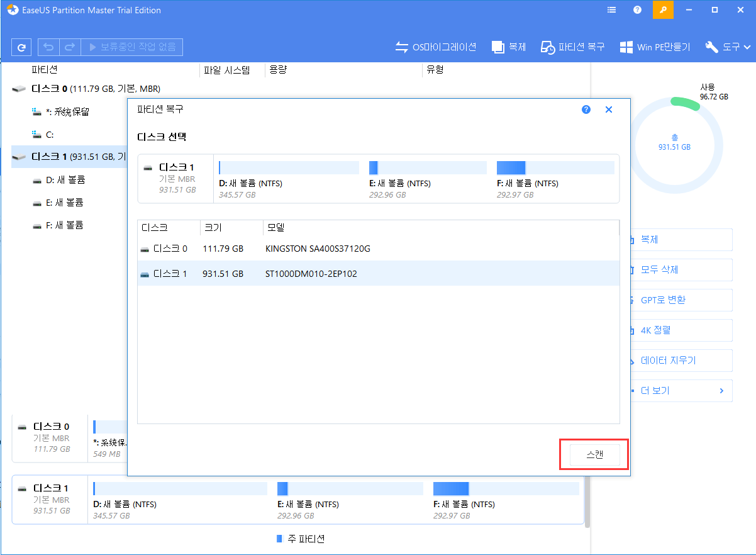Click 복제 in right side panel

click(x=681, y=240)
